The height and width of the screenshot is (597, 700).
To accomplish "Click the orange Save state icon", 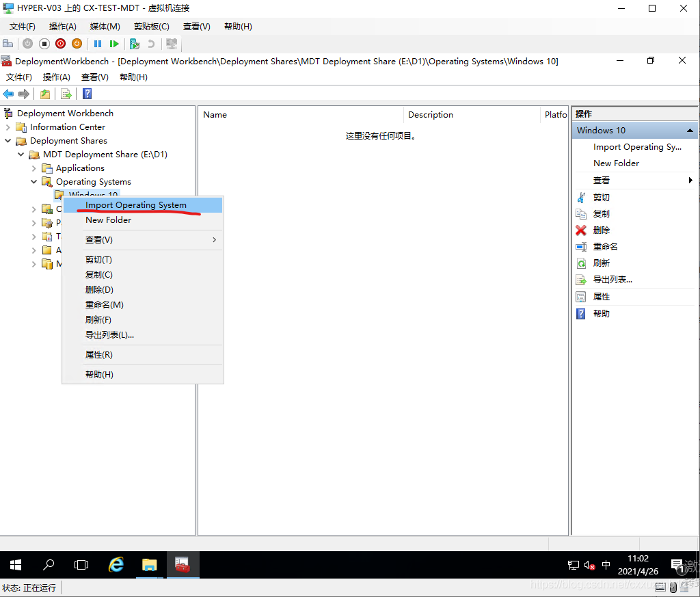I will pos(77,44).
